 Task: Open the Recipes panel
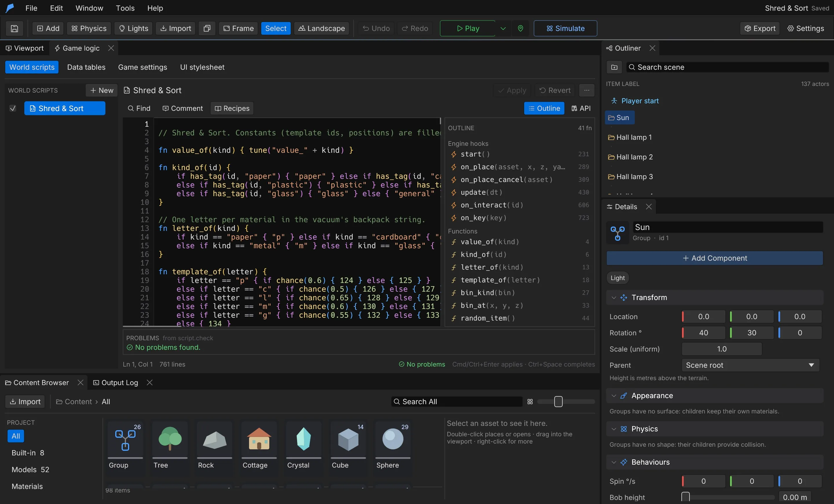coord(232,108)
